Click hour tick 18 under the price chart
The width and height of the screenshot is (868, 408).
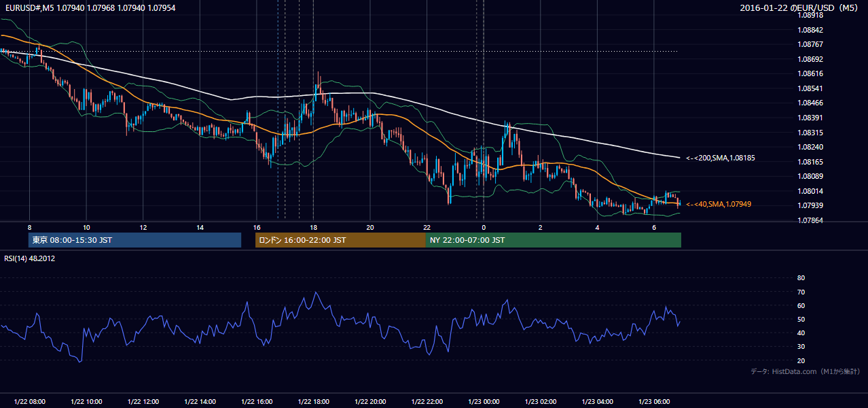313,227
